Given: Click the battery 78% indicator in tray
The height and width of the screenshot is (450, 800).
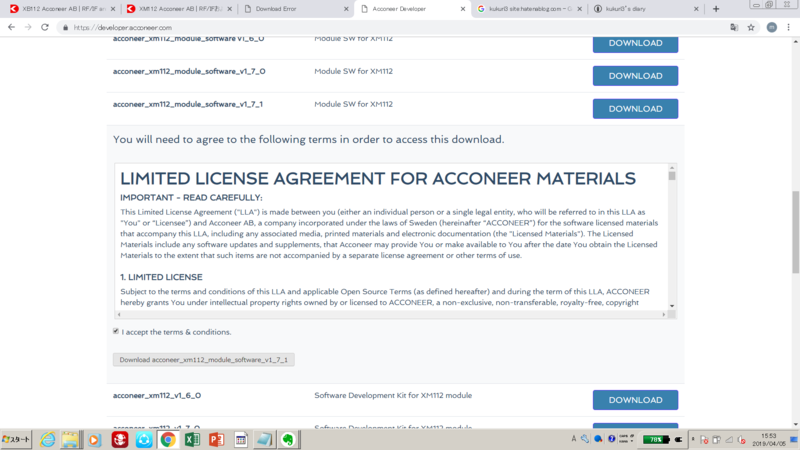Looking at the screenshot, I should point(656,439).
